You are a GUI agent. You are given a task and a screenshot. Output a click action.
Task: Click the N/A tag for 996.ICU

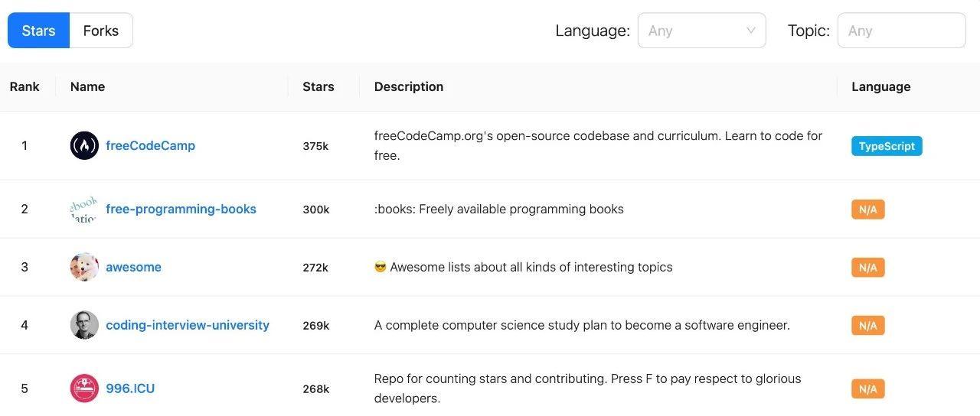867,389
